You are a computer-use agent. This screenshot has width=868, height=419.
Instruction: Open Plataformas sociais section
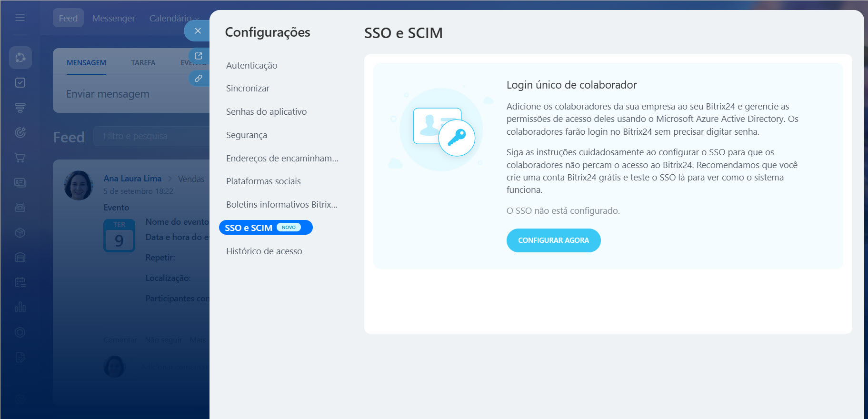click(x=263, y=181)
